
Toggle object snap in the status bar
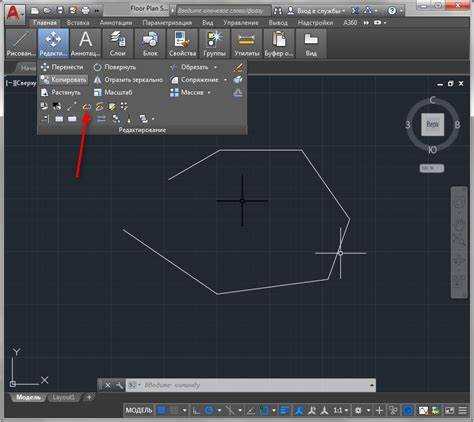coord(264,410)
